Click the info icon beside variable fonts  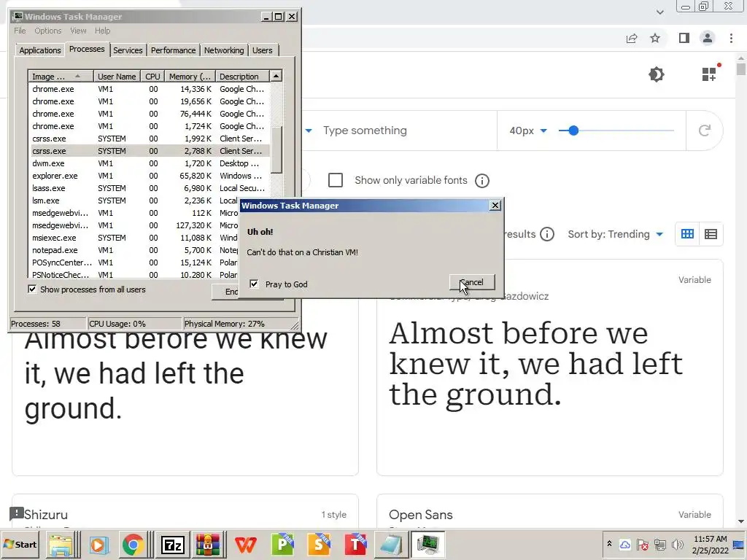482,181
